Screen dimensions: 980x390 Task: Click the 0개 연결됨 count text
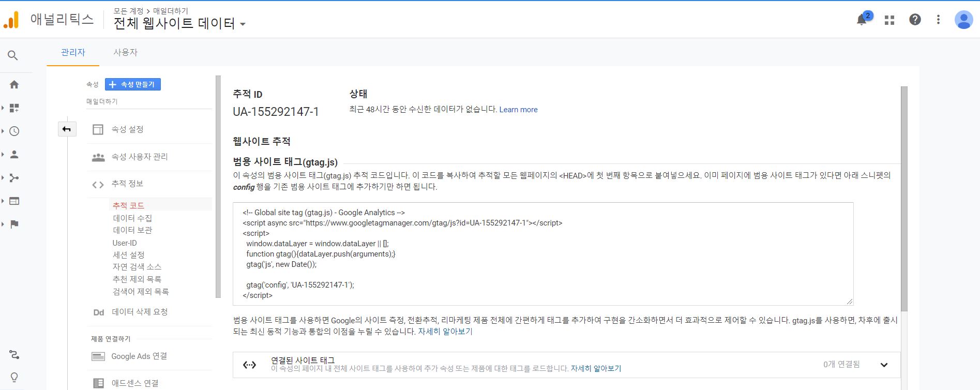[841, 365]
